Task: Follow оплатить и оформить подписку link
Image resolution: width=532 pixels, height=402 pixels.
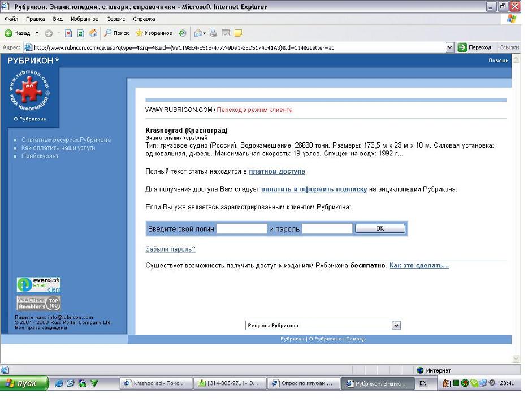Action: (314, 189)
